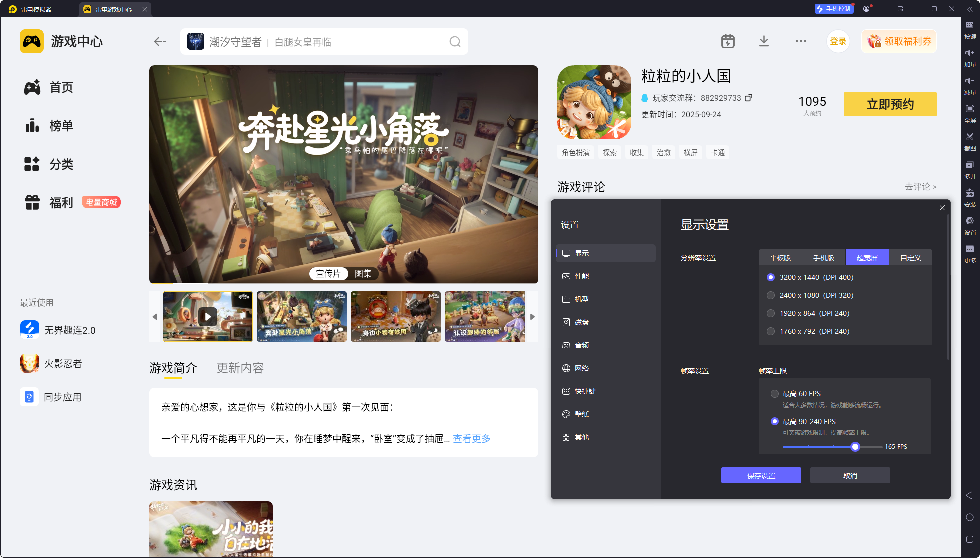The image size is (980, 558).
Task: Click the 保存设置 button
Action: (761, 475)
